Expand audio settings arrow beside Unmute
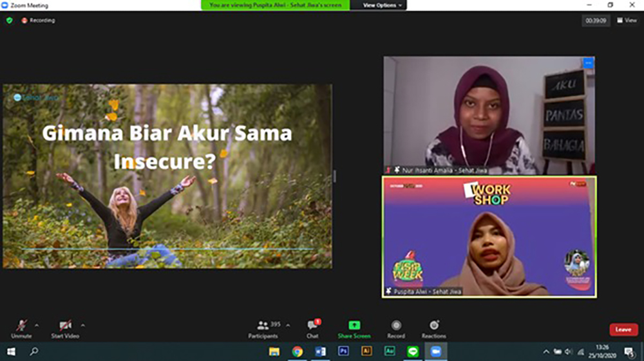The height and width of the screenshot is (361, 644). [x=37, y=324]
